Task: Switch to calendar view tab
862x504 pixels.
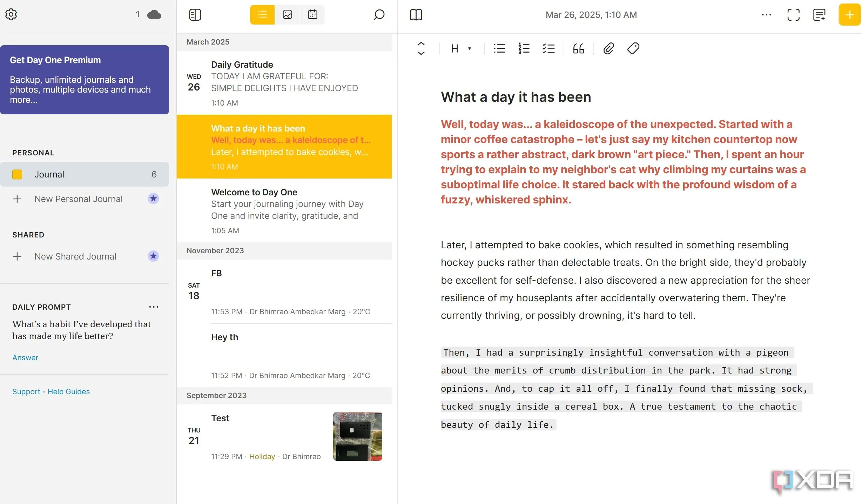Action: [312, 14]
